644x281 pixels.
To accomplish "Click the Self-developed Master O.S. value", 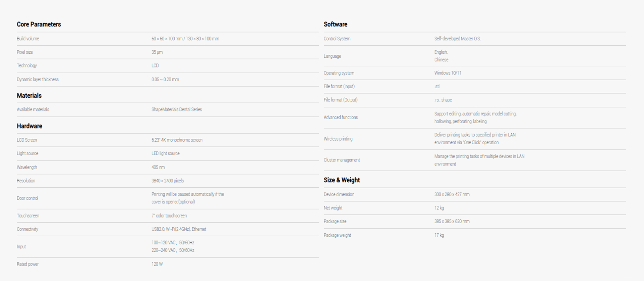I will [457, 39].
